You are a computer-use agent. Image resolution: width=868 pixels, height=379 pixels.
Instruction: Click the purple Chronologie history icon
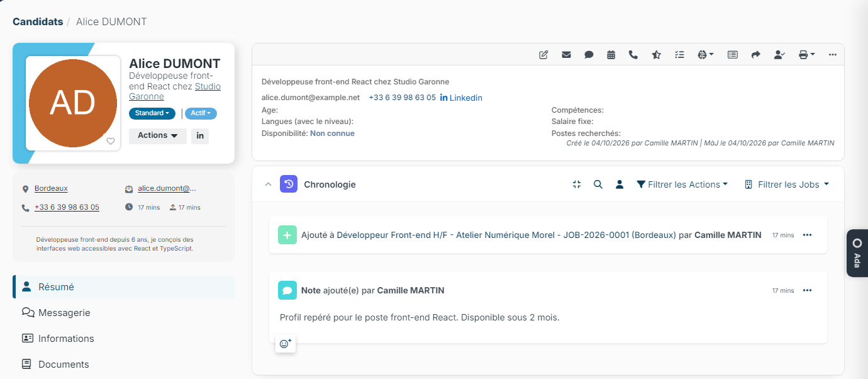click(x=289, y=184)
